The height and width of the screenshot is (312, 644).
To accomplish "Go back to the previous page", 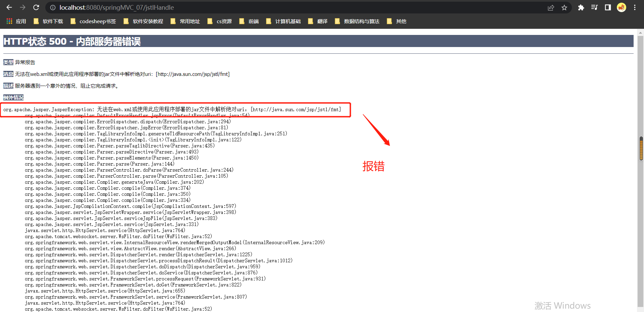I will tap(9, 7).
